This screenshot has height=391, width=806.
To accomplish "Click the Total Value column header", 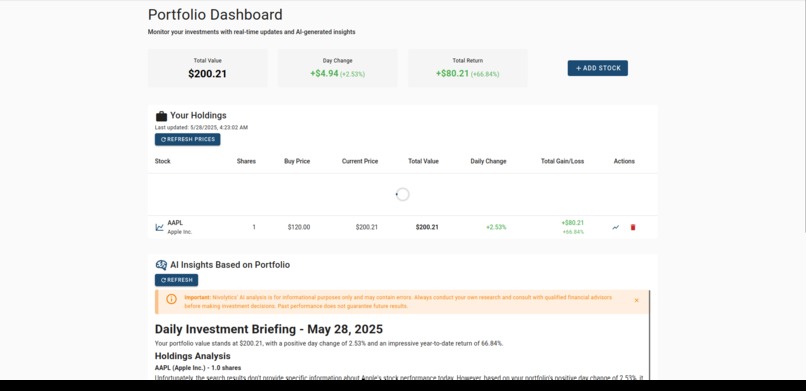I will tap(423, 161).
